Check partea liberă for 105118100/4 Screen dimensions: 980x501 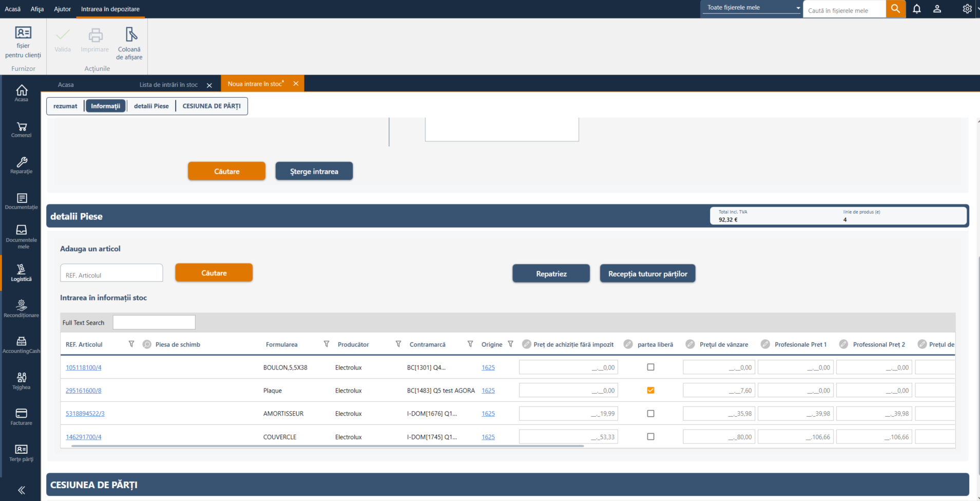coord(651,367)
